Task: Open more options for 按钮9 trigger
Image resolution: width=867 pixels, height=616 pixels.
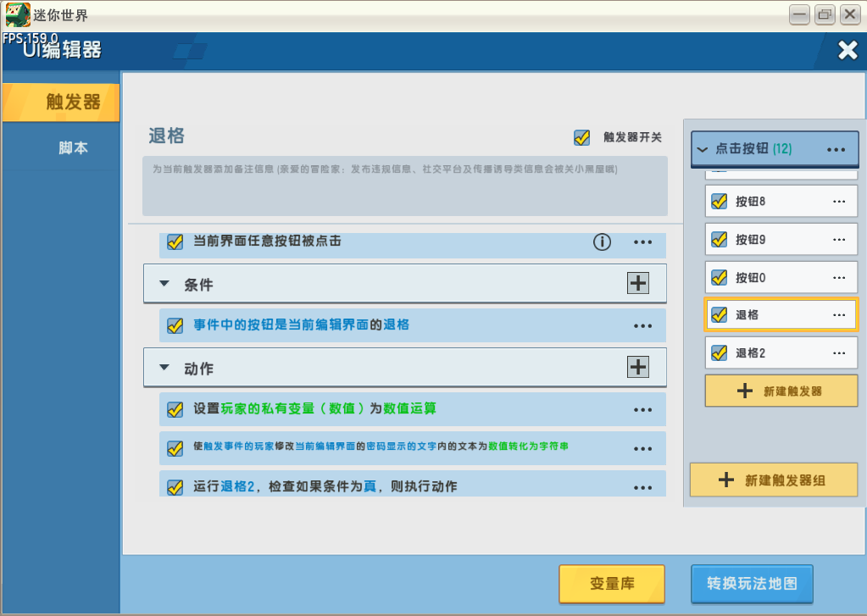Action: pyautogui.click(x=839, y=240)
